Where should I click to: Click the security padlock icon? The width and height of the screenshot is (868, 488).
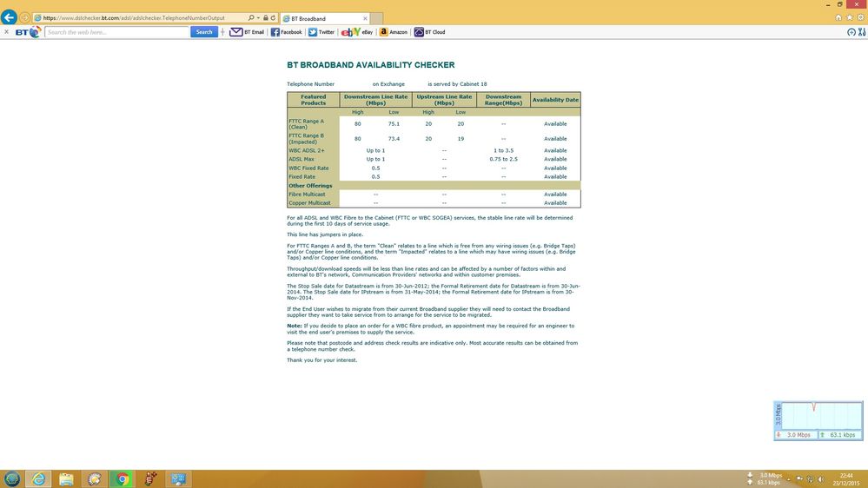tap(266, 17)
